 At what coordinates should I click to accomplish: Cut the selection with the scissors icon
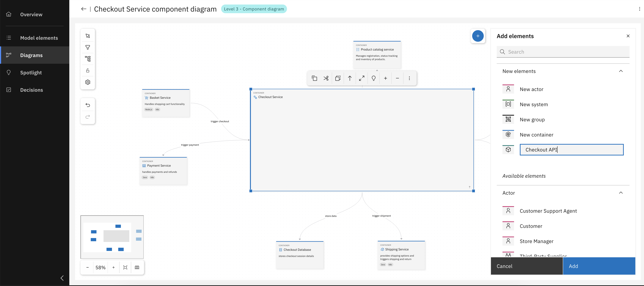coord(326,78)
